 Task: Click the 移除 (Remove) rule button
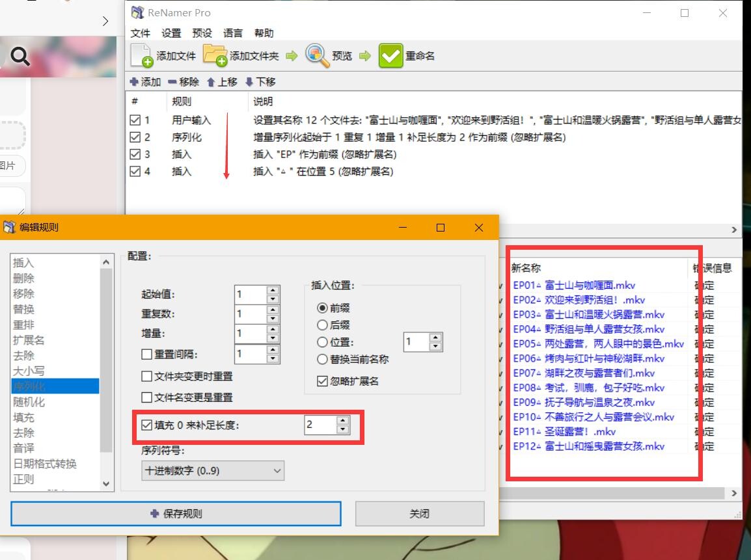(172, 82)
